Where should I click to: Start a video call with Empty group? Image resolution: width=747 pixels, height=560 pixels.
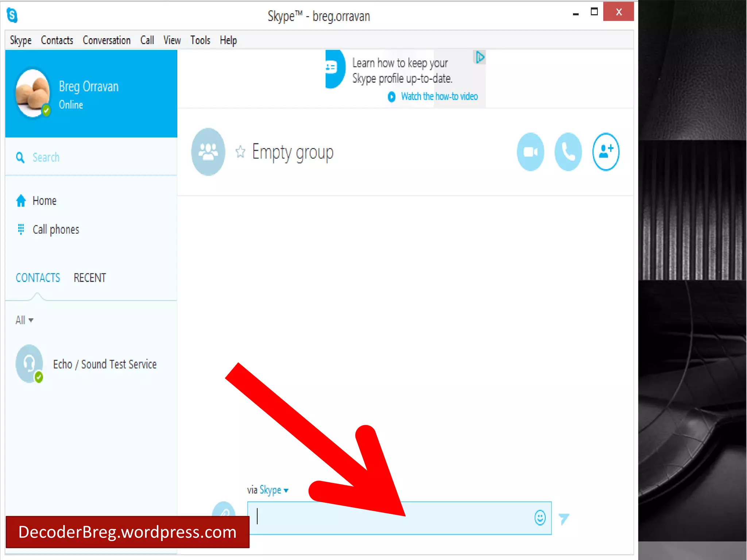click(x=530, y=152)
